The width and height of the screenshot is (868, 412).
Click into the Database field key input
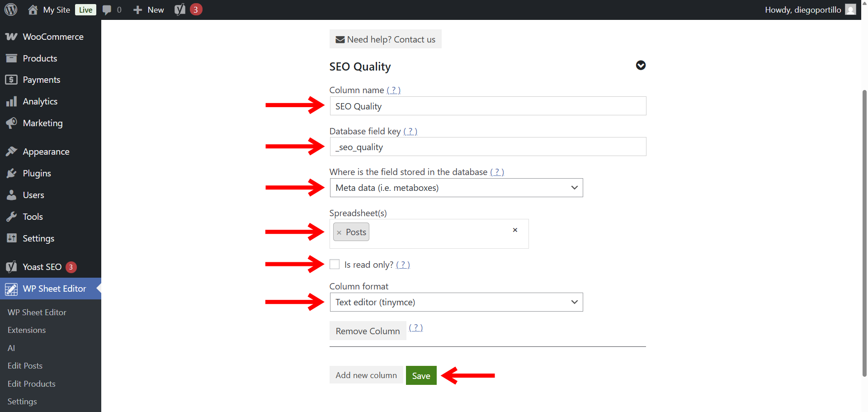488,147
